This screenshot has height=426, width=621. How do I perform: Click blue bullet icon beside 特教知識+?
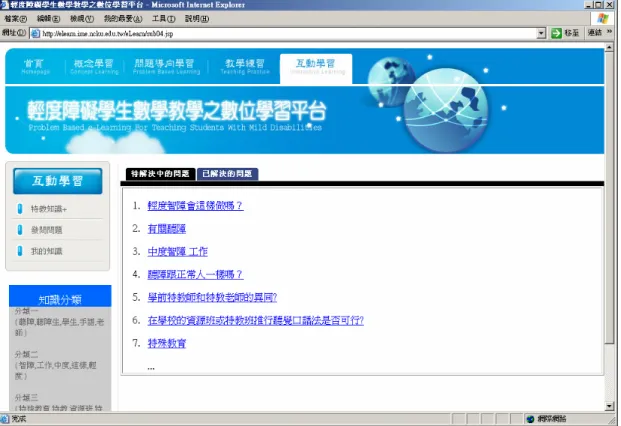coord(20,209)
